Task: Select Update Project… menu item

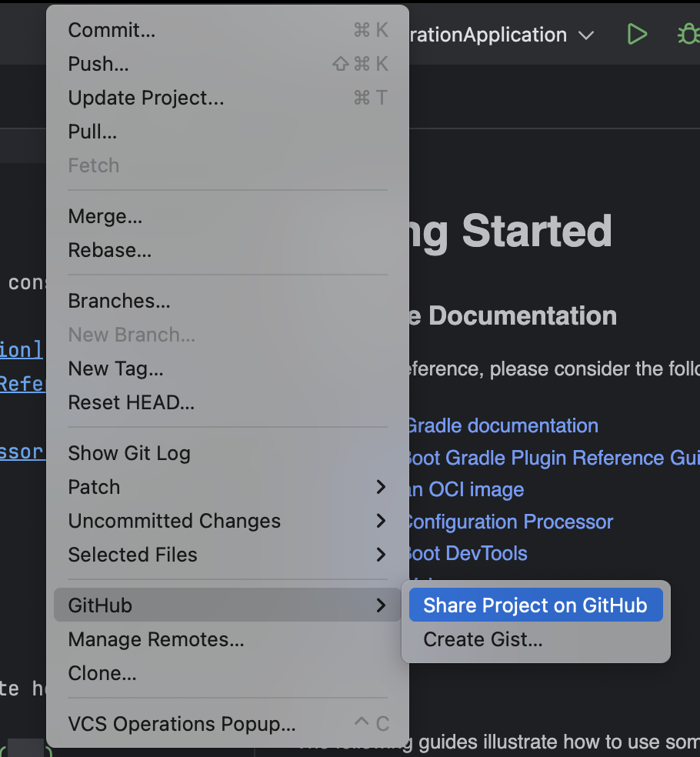Action: click(228, 98)
